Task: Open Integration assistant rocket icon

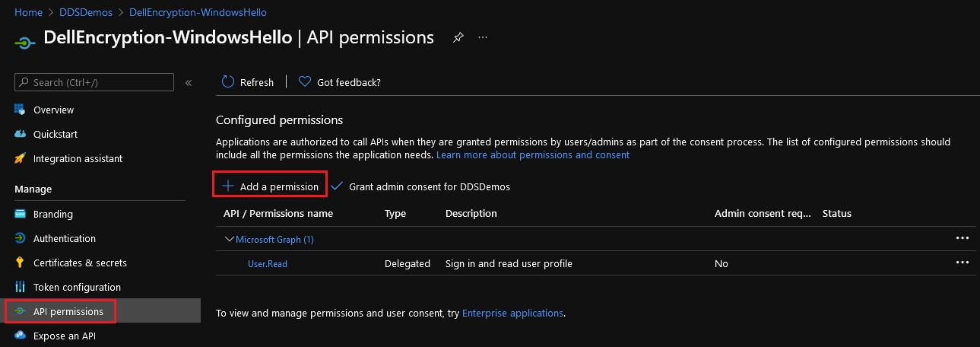Action: (21, 158)
